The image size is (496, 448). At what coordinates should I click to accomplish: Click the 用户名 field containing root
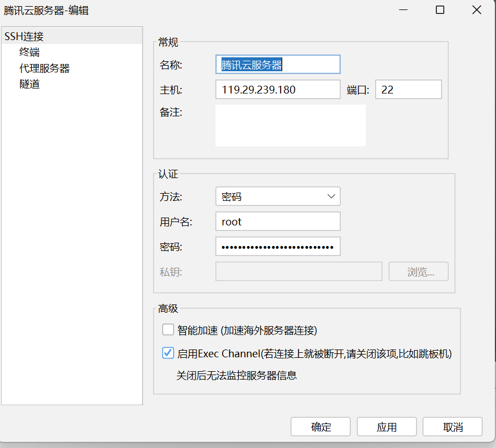[x=278, y=221]
